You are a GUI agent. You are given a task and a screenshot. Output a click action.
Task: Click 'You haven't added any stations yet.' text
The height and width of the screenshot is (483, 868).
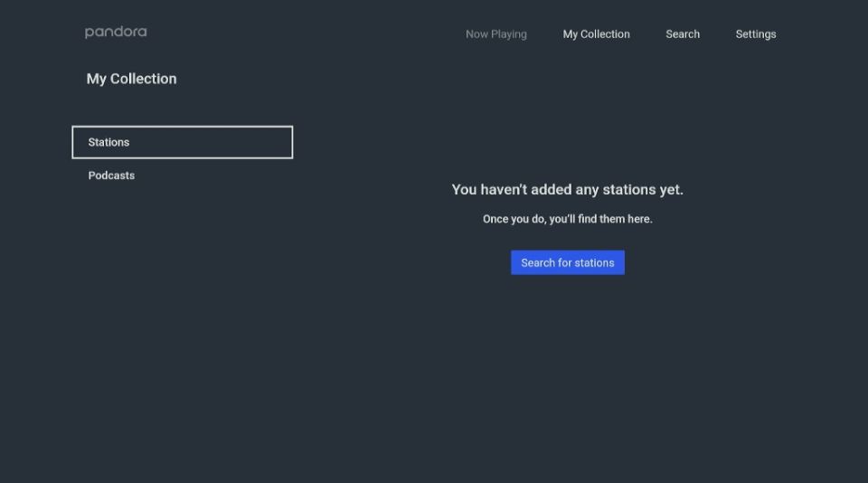[568, 189]
